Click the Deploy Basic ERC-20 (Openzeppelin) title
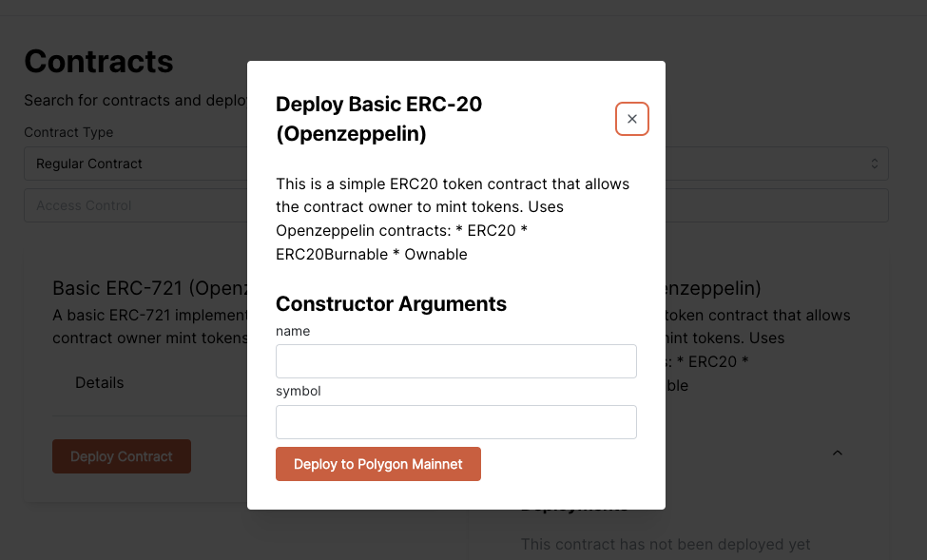 [379, 119]
